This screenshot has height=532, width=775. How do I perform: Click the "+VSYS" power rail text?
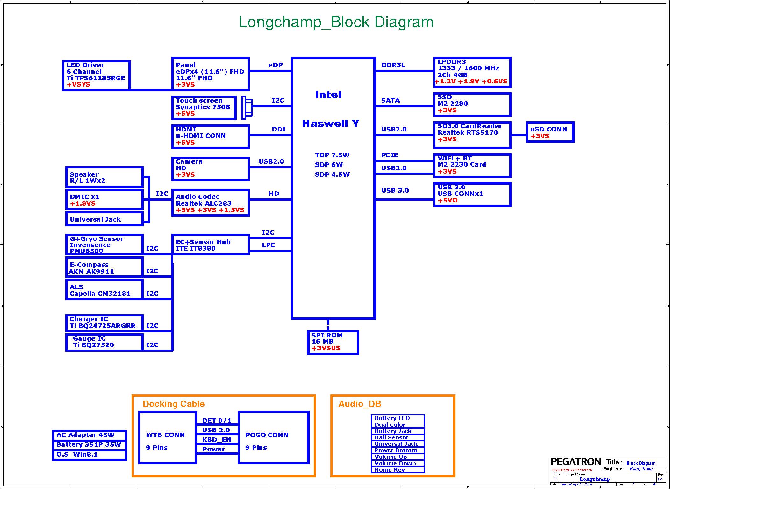click(x=78, y=84)
